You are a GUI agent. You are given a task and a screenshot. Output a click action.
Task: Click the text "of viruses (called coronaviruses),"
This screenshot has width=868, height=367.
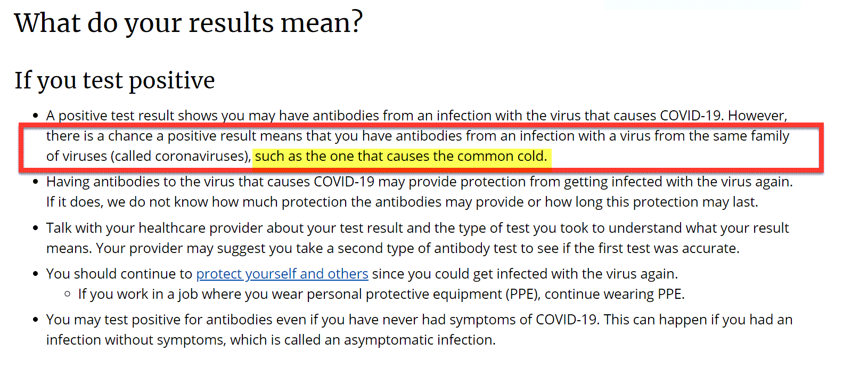tap(149, 157)
